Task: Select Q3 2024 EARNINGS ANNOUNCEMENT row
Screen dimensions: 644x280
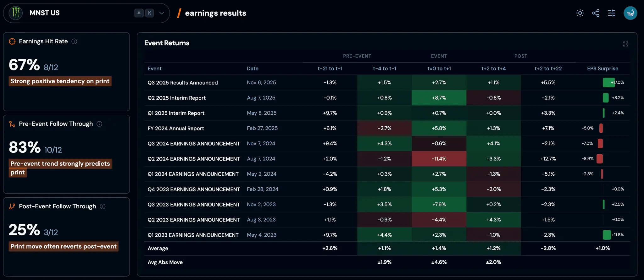Action: point(387,144)
